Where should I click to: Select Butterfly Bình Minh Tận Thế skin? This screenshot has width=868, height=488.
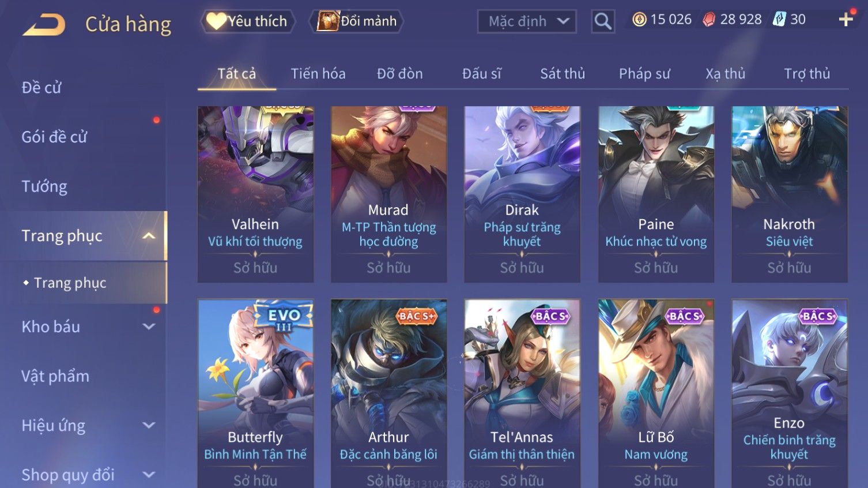(255, 393)
